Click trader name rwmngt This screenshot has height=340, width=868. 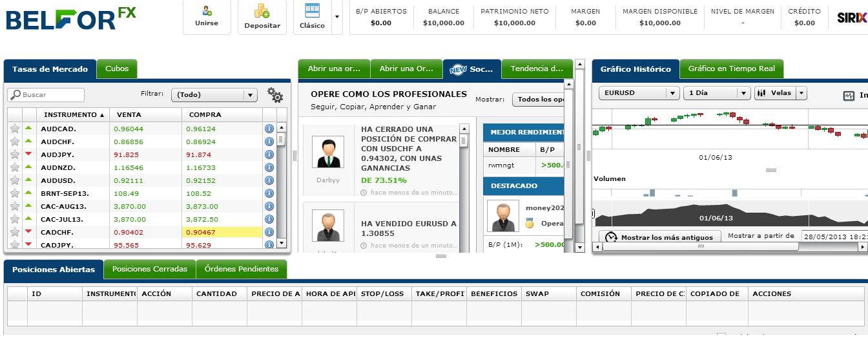point(501,165)
